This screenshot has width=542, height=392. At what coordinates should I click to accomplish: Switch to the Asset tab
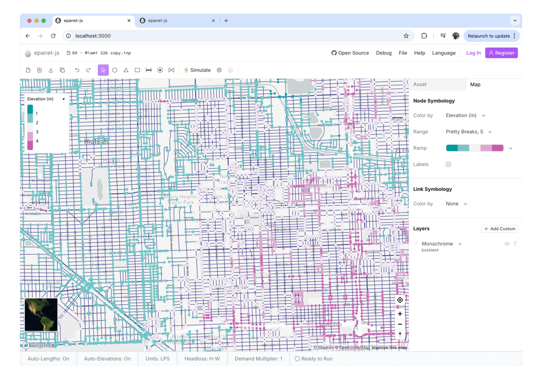(x=437, y=84)
